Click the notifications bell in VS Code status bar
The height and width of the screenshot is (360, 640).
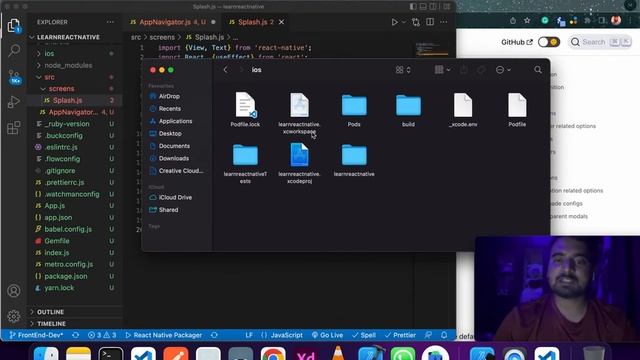[x=444, y=335]
